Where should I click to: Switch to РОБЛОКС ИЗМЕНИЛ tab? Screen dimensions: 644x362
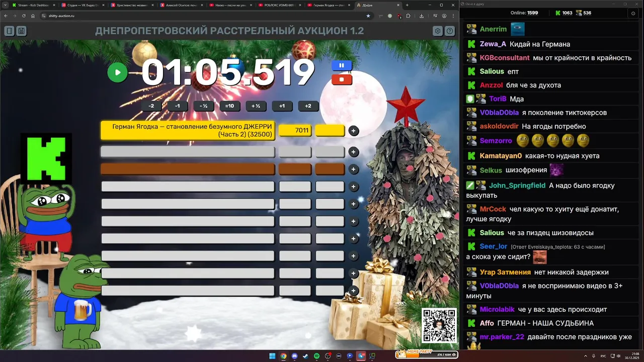[280, 5]
